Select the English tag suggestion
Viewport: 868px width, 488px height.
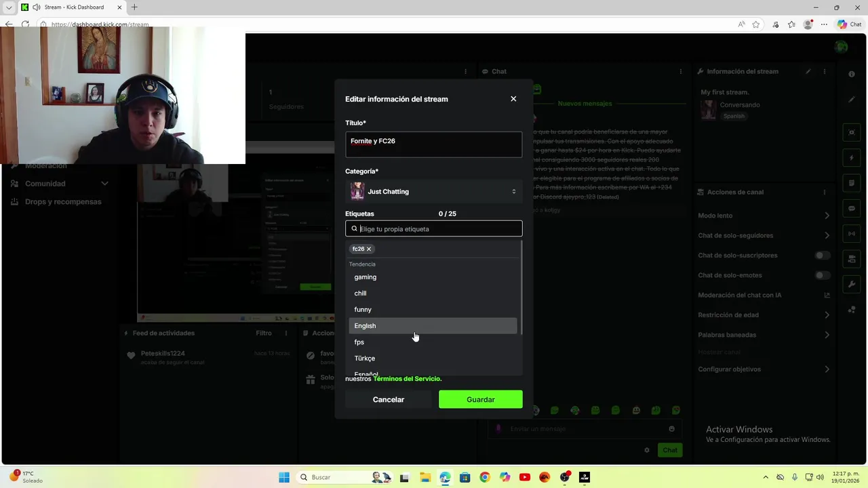[x=433, y=326]
